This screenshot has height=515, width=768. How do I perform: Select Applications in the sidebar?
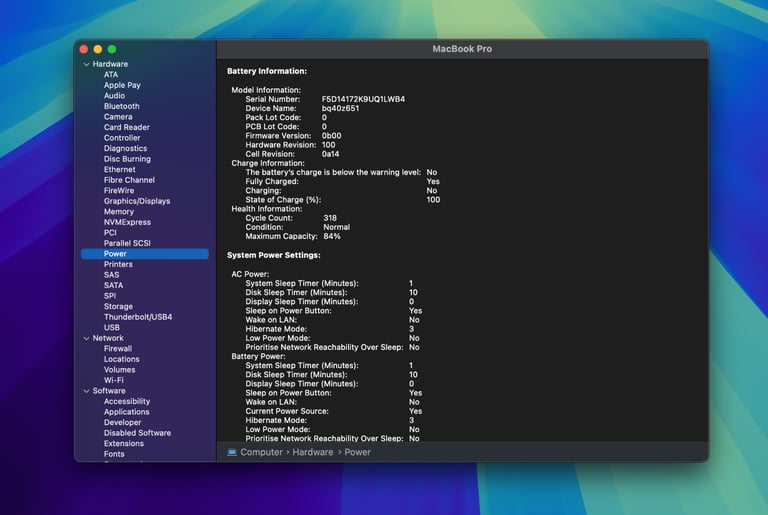click(126, 412)
